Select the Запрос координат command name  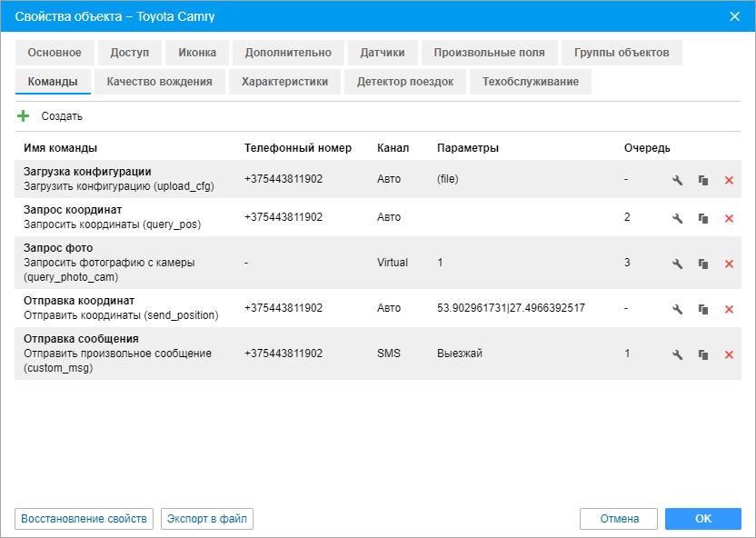pyautogui.click(x=73, y=210)
